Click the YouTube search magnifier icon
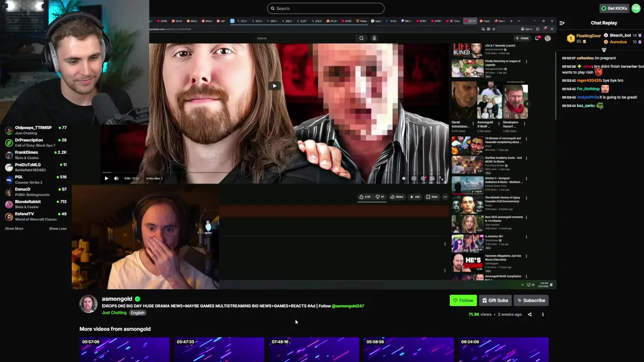Viewport: 644px width, 362px height. (x=361, y=38)
